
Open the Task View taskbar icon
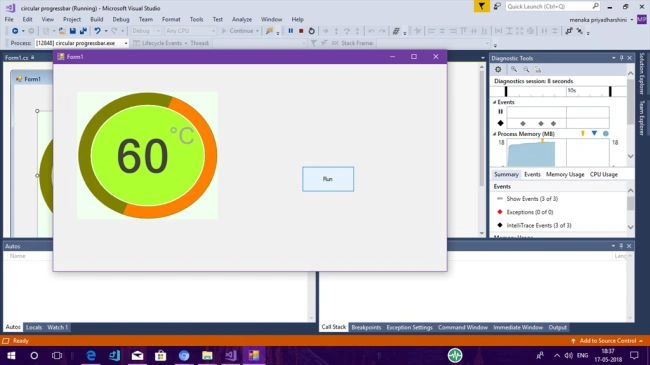click(x=57, y=355)
